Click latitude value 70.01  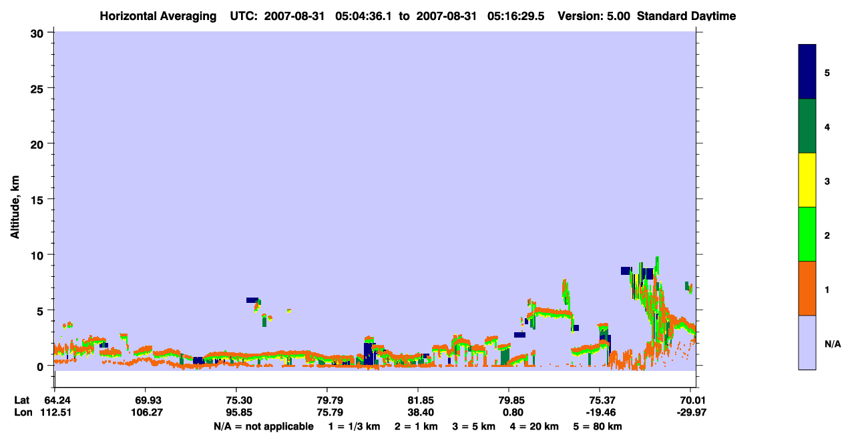coord(693,400)
